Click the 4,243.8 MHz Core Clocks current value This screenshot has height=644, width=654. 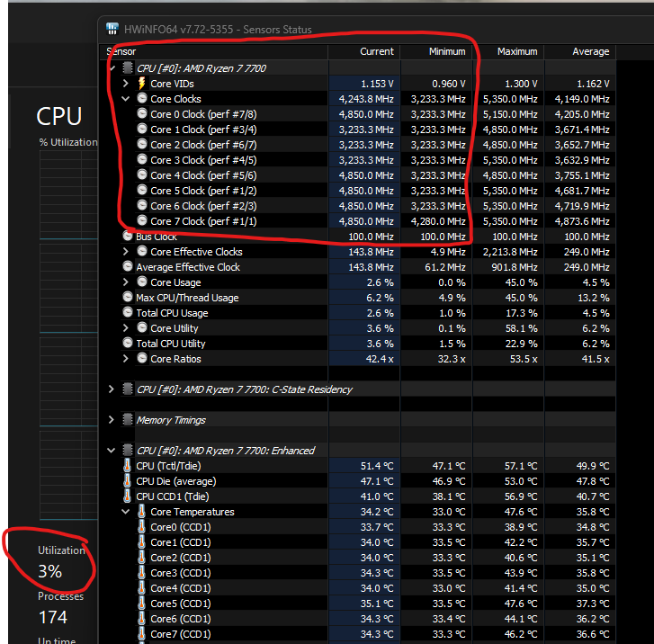pyautogui.click(x=366, y=99)
